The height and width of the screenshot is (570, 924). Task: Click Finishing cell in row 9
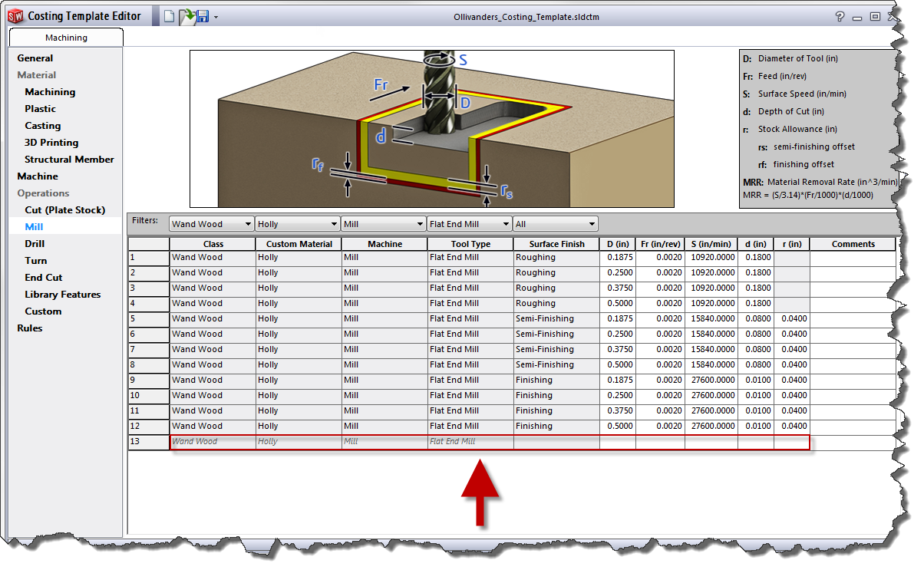pos(556,381)
